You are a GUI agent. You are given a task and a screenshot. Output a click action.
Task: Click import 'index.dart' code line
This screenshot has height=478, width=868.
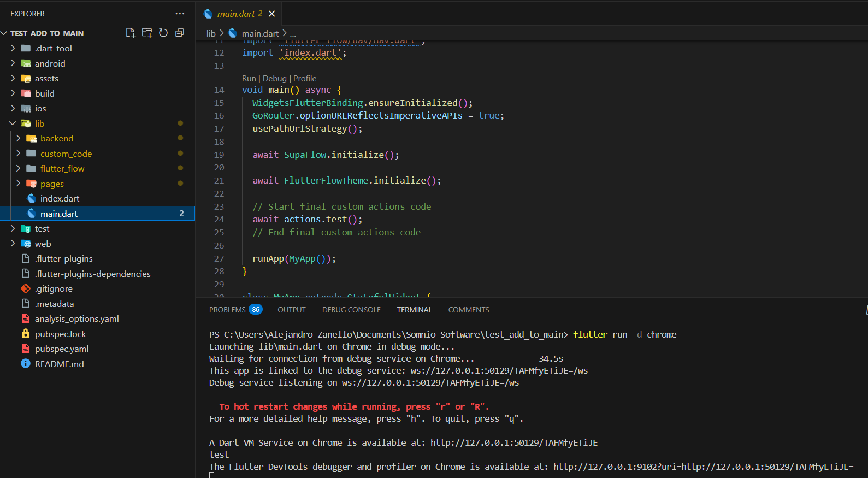294,52
